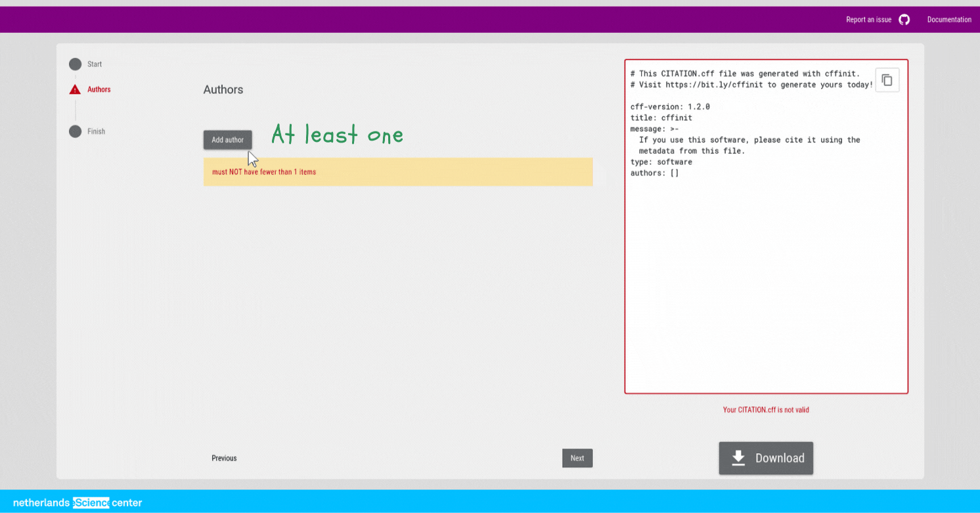Open the Report an issue link
This screenshot has width=980, height=513.
pyautogui.click(x=868, y=20)
